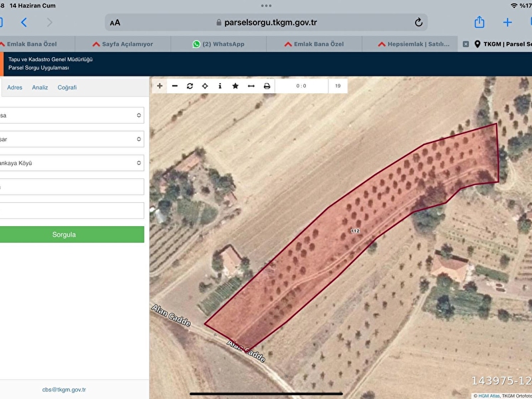
Task: Open the cbs@tkgm.gov.tr email link
Action: tap(64, 390)
